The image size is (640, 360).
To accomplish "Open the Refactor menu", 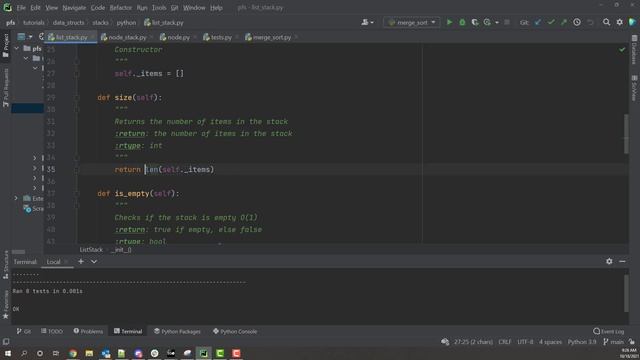I will coord(120,8).
